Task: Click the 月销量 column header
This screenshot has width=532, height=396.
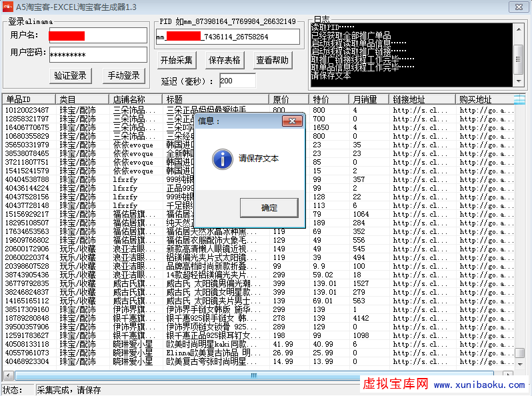Action: click(x=368, y=99)
